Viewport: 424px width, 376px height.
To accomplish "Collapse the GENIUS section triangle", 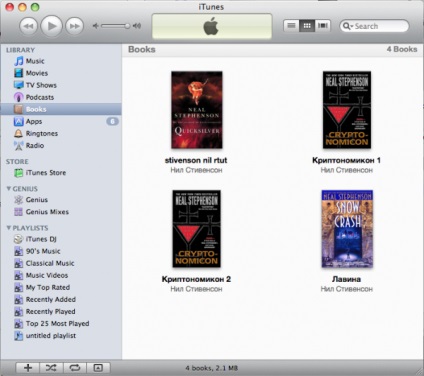I will point(9,189).
